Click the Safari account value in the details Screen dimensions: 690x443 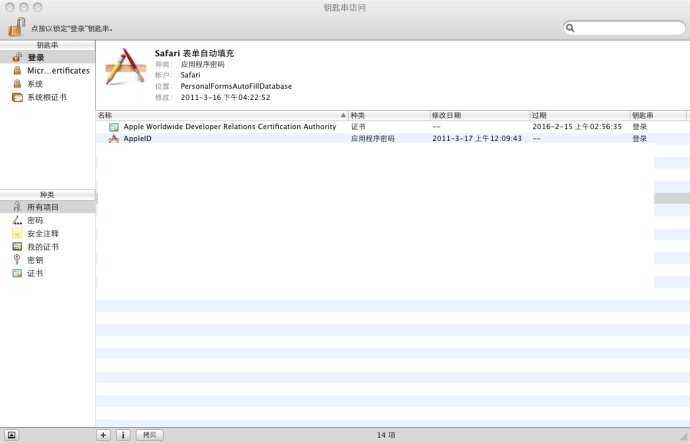pos(190,75)
